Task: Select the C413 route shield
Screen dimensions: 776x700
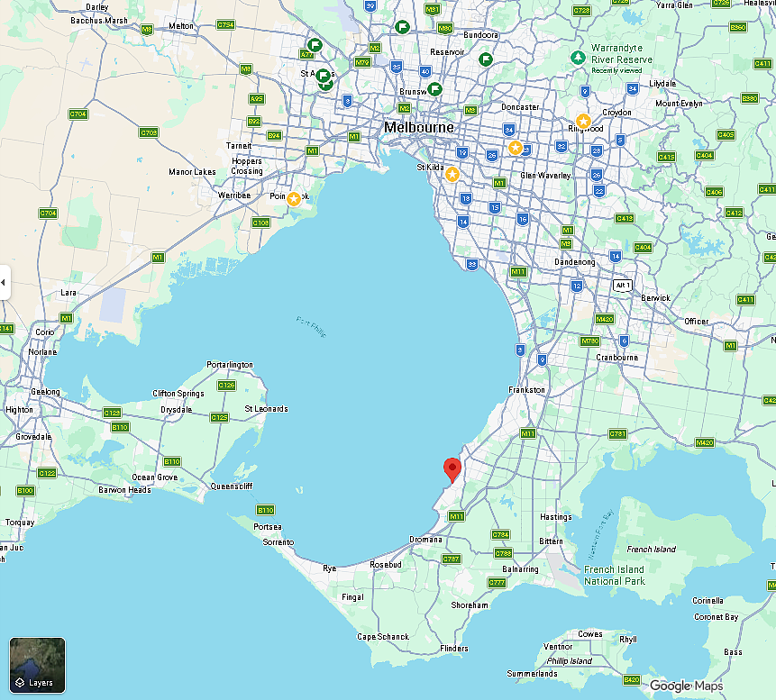Action: point(625,218)
